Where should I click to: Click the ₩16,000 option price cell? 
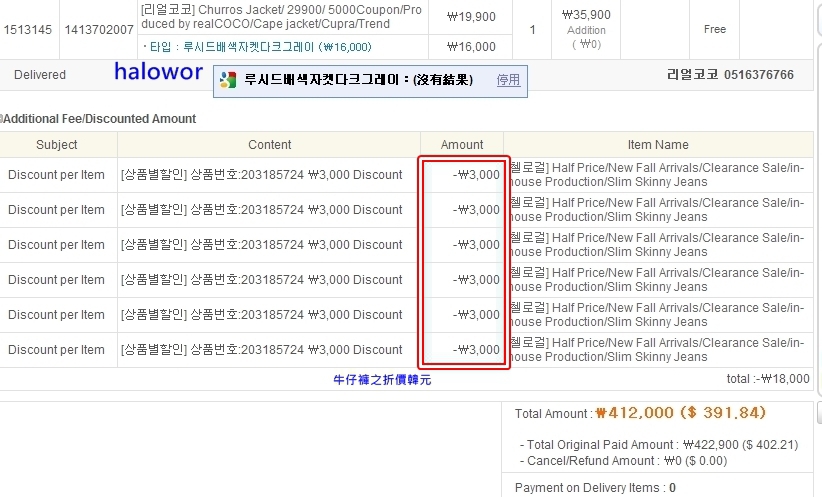(471, 47)
